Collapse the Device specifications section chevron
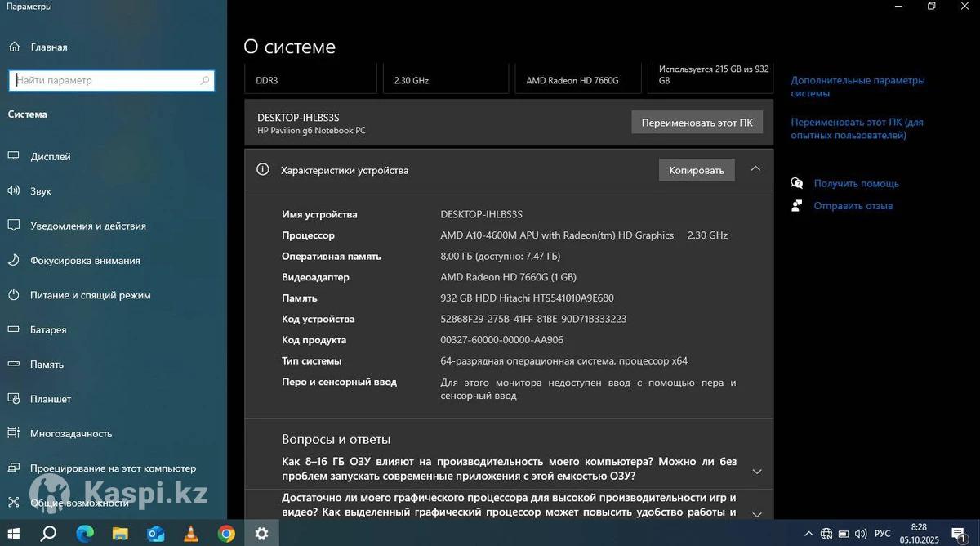 point(755,169)
